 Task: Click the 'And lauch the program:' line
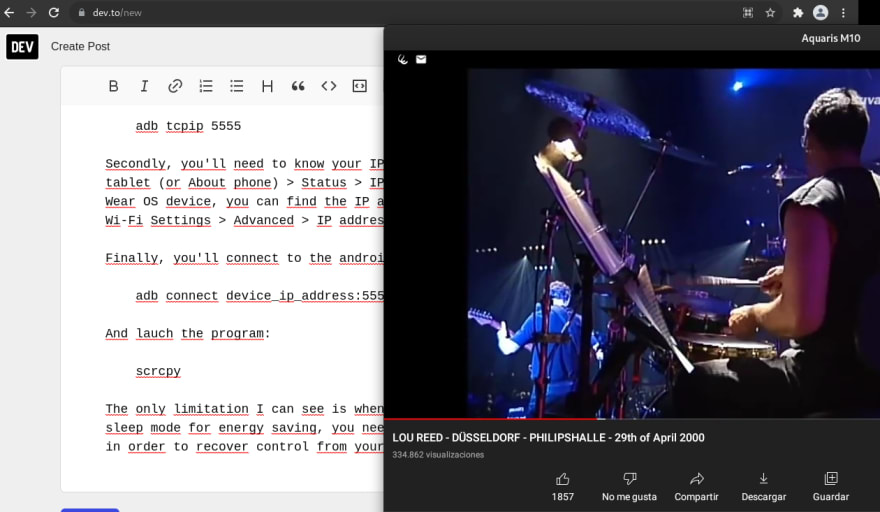188,333
